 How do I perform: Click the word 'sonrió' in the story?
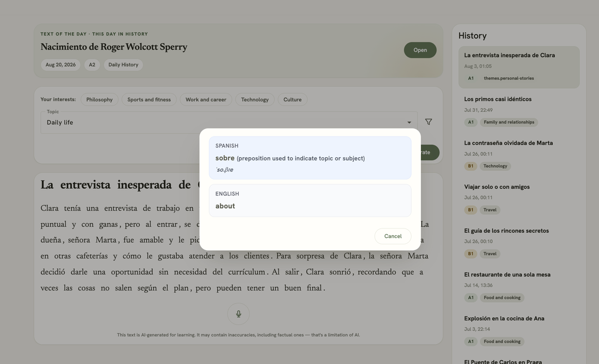(x=341, y=272)
